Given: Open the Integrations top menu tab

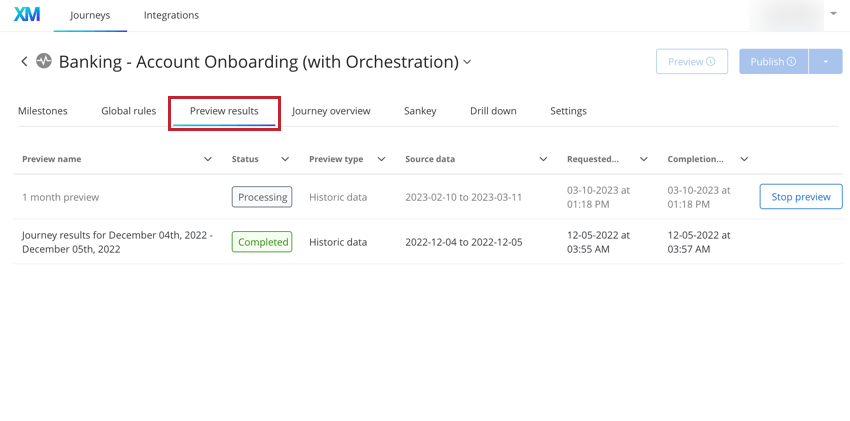Looking at the screenshot, I should point(171,15).
